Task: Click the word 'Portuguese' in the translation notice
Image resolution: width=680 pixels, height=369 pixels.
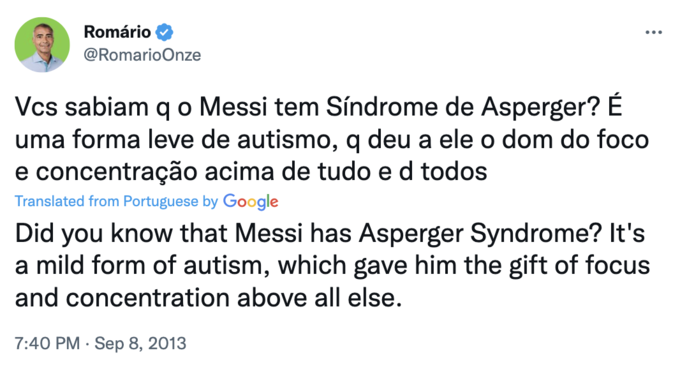Action: 160,202
